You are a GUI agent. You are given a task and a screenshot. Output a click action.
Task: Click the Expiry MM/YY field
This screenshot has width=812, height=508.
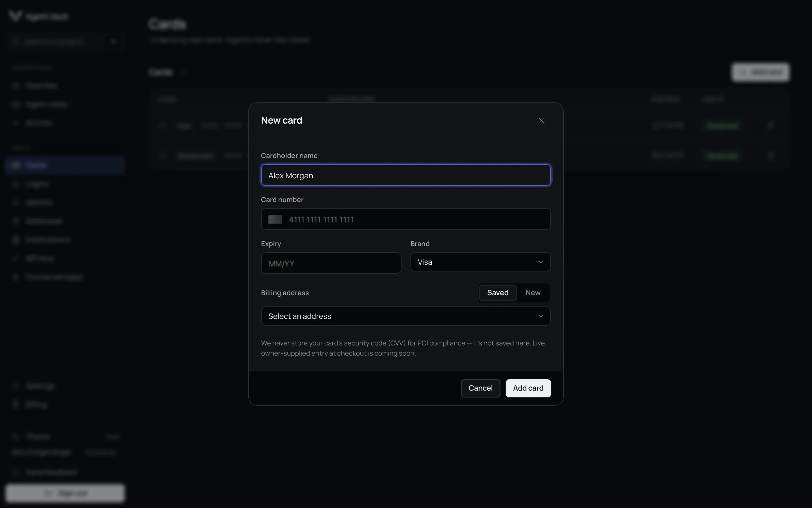[331, 263]
